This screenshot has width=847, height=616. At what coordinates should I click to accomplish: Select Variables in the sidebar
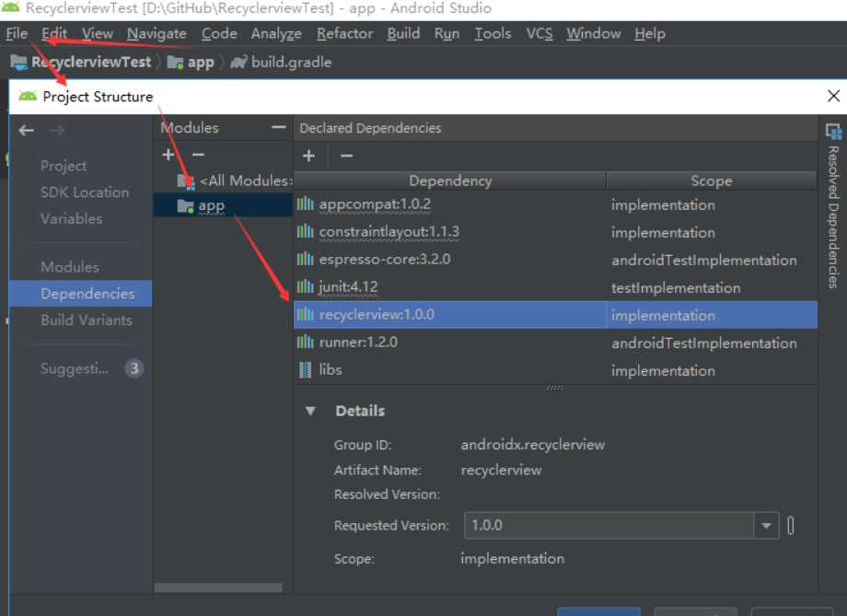[x=71, y=219]
